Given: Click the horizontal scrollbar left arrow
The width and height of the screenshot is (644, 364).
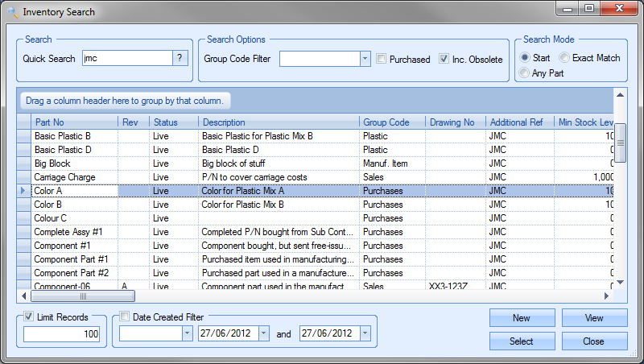Looking at the screenshot, I should (x=23, y=296).
